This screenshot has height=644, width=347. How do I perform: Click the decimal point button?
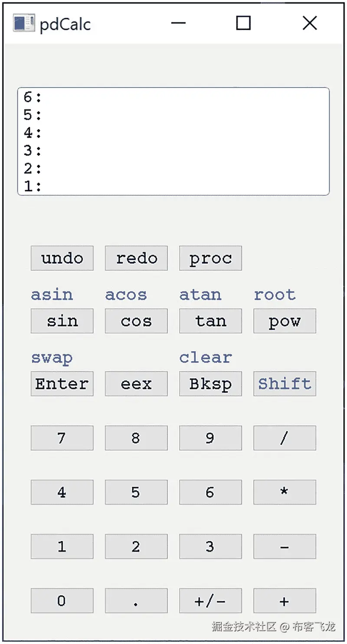point(136,601)
